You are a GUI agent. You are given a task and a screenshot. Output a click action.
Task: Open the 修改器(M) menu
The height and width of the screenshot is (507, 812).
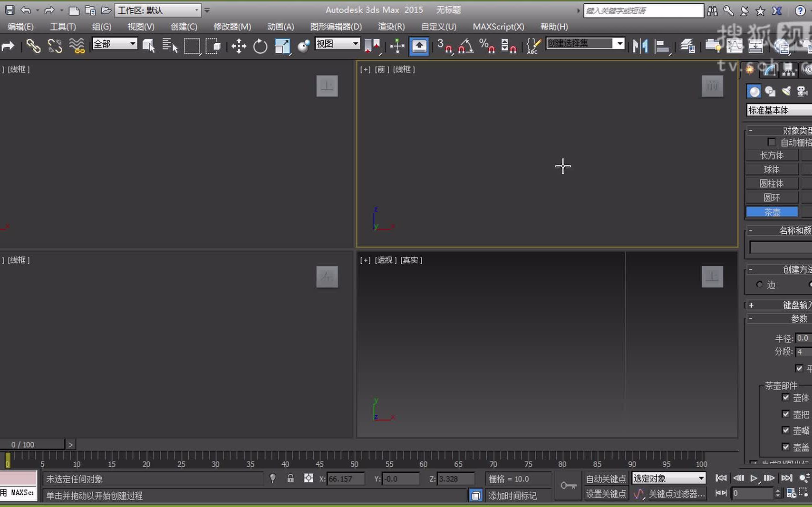[x=232, y=27]
